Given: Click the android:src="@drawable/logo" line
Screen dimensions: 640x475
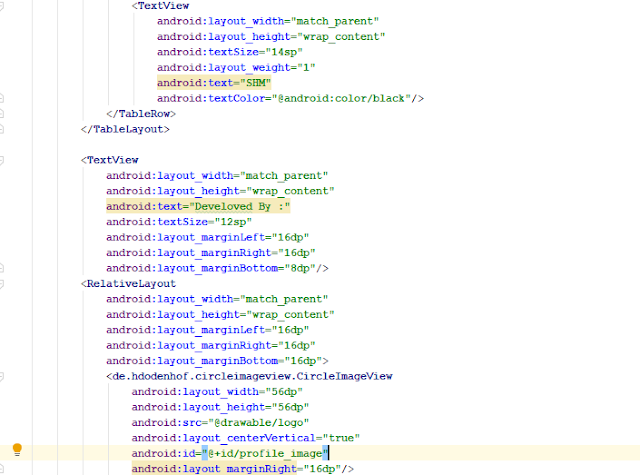Looking at the screenshot, I should click(x=220, y=423).
